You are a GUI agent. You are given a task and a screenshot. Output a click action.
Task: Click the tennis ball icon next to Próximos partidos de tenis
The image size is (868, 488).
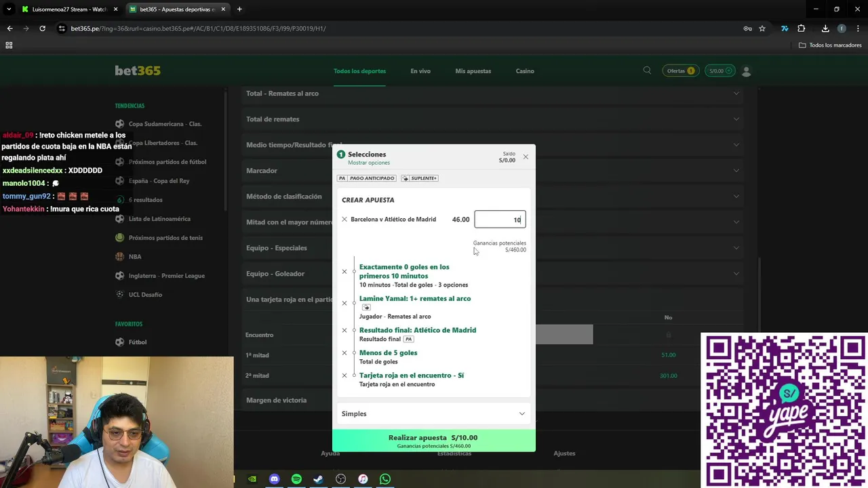click(x=119, y=238)
